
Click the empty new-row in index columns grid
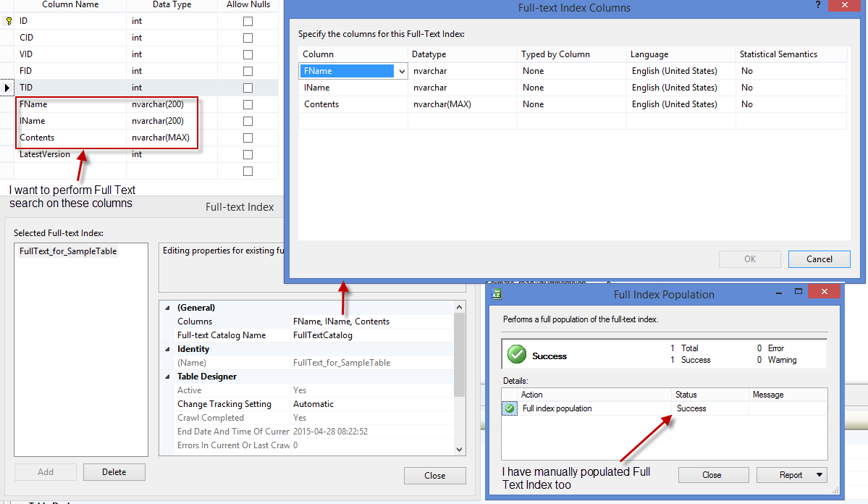[573, 121]
